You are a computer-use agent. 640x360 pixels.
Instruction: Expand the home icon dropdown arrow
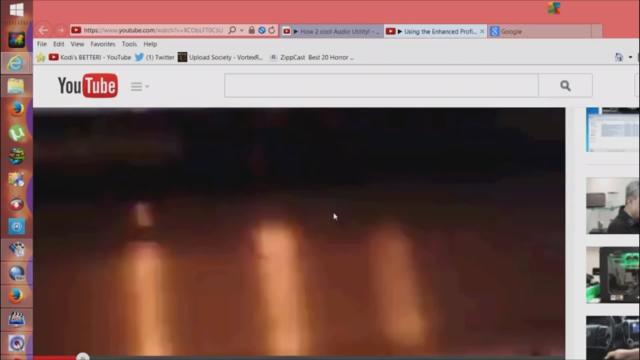click(x=630, y=58)
